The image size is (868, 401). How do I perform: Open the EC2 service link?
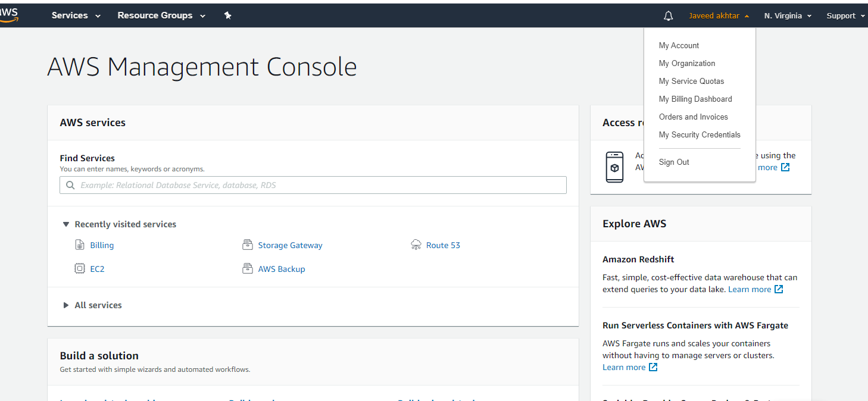[97, 269]
